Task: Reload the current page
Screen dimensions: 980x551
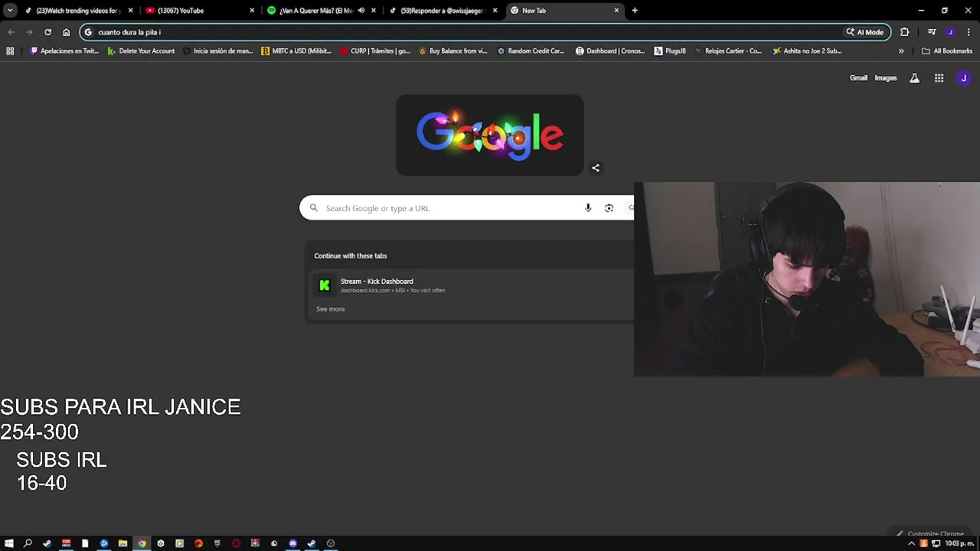Action: click(47, 32)
